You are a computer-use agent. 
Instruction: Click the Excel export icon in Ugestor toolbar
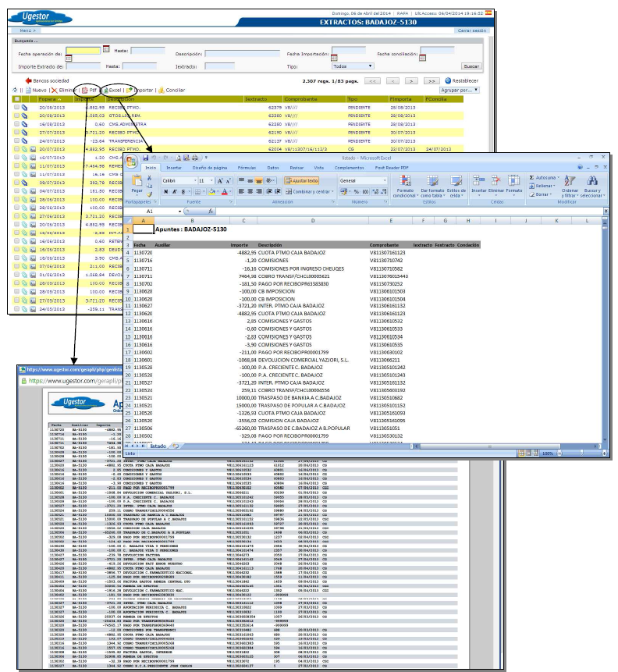coord(105,91)
